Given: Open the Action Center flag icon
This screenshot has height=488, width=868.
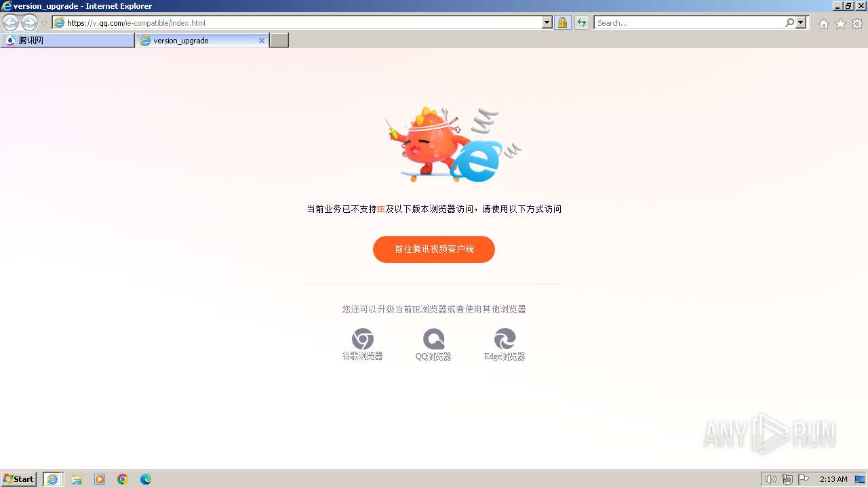Looking at the screenshot, I should point(804,479).
